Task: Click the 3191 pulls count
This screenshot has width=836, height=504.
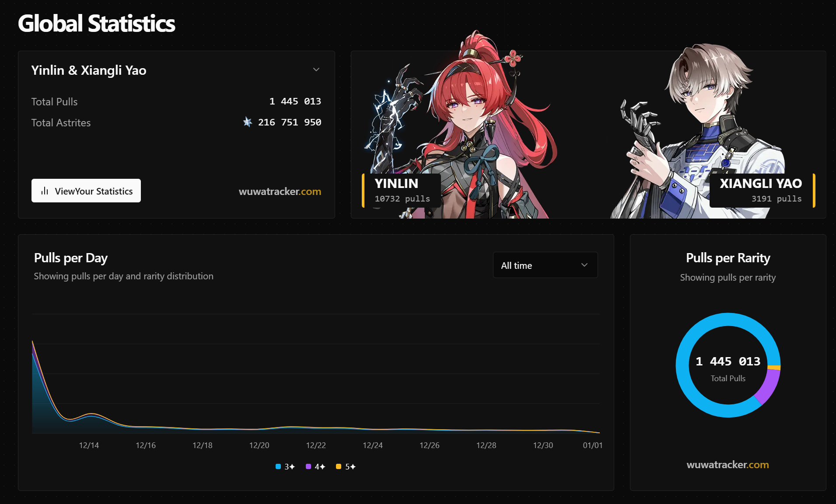Action: pos(777,198)
